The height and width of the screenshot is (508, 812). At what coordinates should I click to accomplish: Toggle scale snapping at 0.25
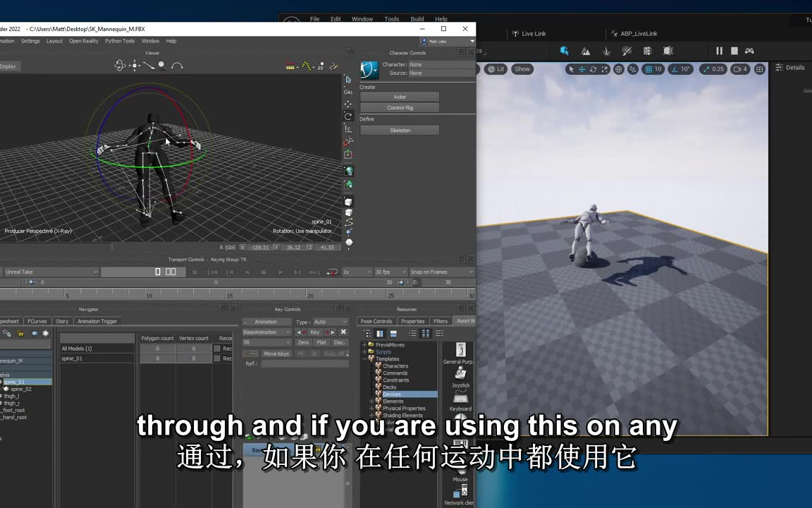pos(707,69)
